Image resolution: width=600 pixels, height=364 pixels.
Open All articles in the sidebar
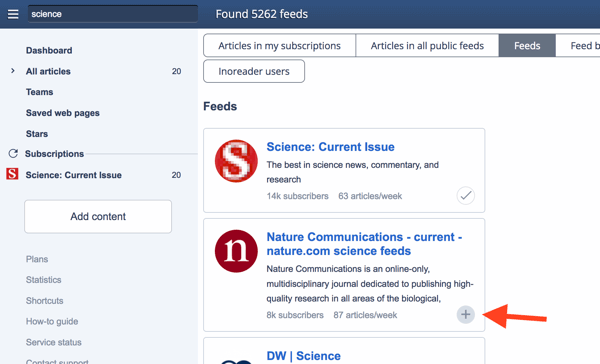click(x=48, y=71)
